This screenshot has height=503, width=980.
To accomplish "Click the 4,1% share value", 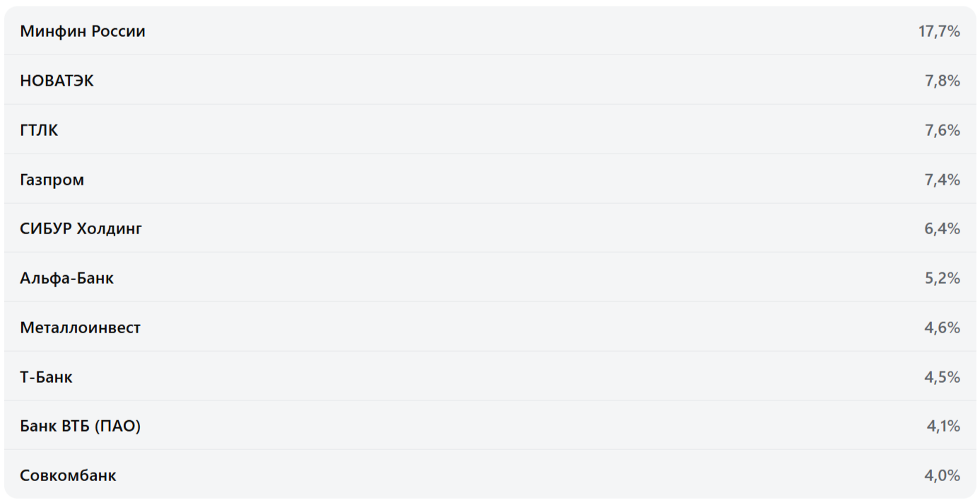I will click(x=943, y=426).
